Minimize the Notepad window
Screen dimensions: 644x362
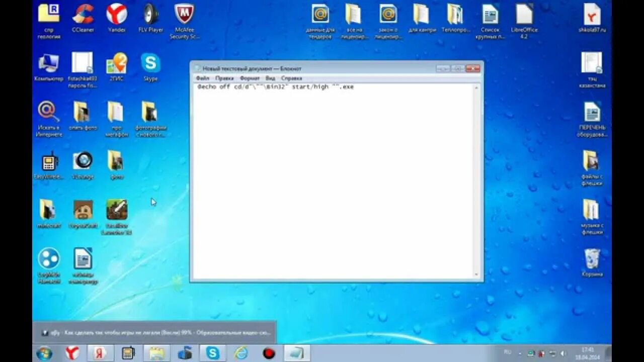pos(443,68)
